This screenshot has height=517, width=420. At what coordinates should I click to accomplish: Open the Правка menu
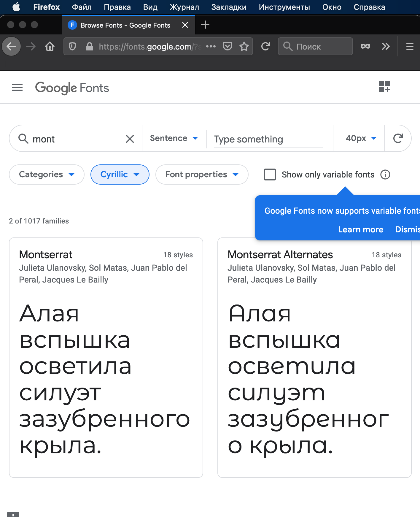[x=117, y=7]
